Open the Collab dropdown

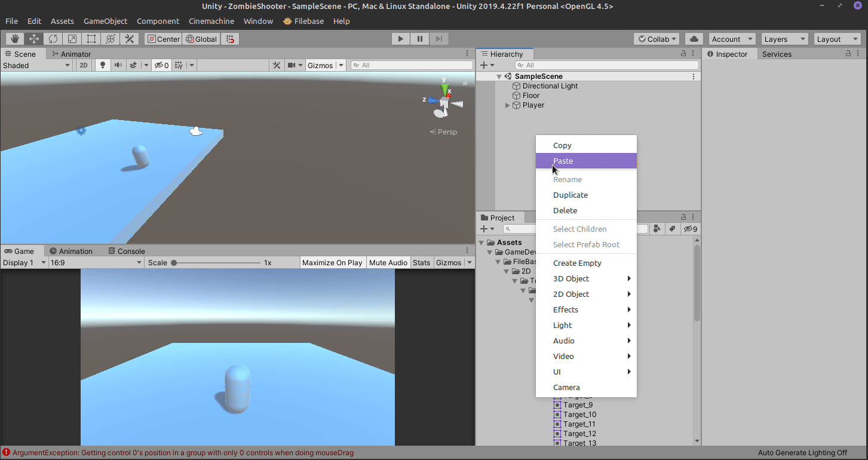point(657,39)
